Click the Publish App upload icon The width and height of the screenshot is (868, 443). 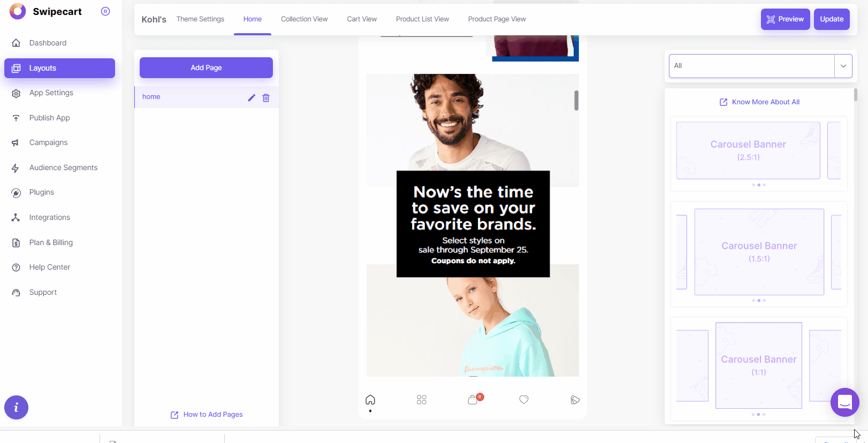(16, 118)
